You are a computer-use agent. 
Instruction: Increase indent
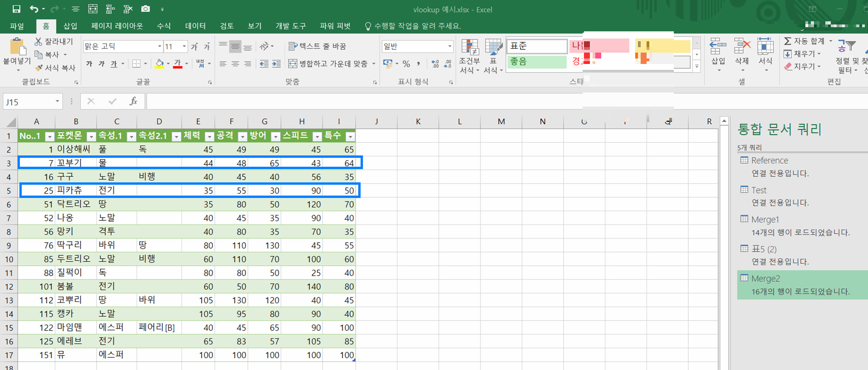[x=276, y=64]
